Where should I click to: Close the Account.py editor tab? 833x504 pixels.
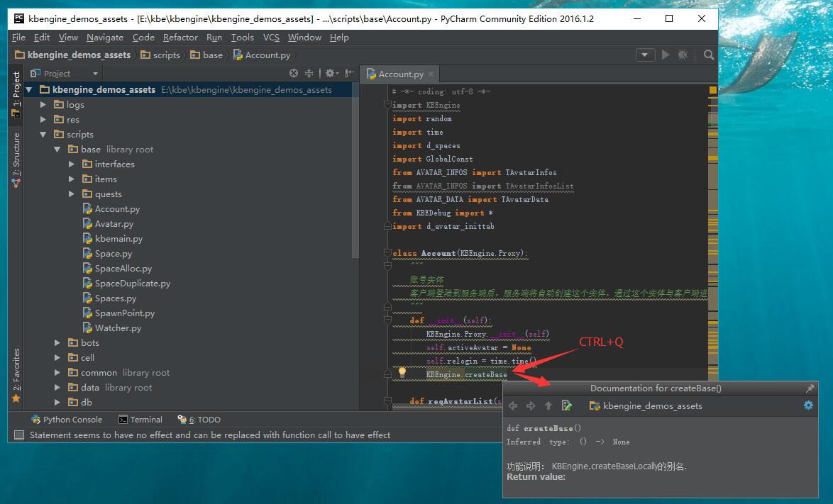431,74
